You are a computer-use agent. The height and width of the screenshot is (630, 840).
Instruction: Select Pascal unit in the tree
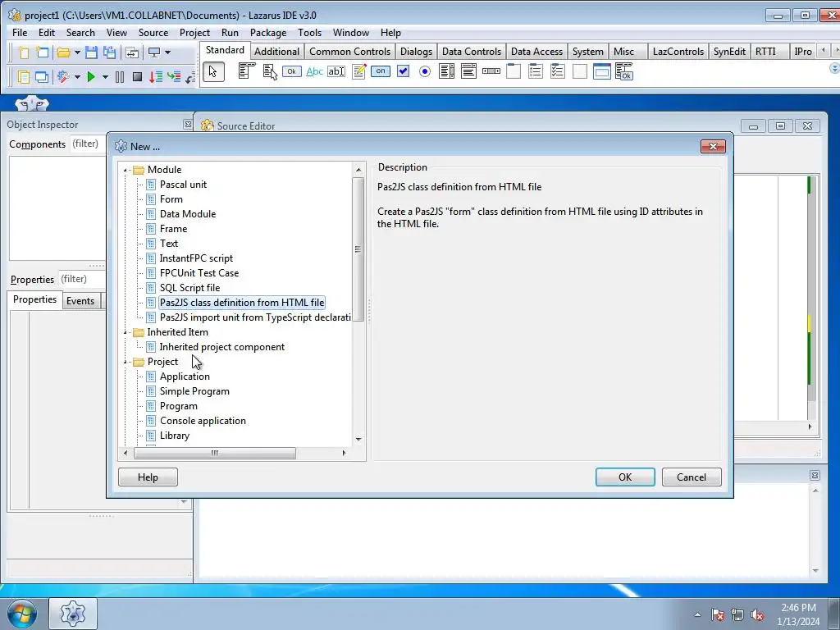[183, 185]
